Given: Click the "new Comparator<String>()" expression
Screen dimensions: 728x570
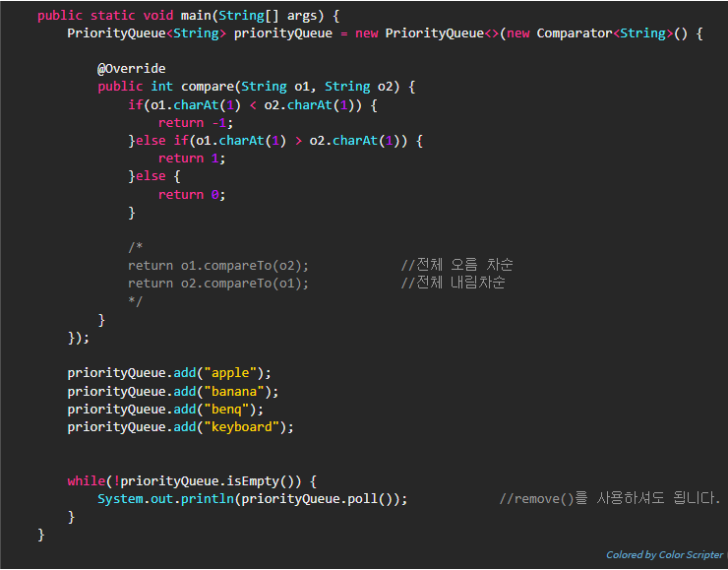Looking at the screenshot, I should click(x=597, y=33).
